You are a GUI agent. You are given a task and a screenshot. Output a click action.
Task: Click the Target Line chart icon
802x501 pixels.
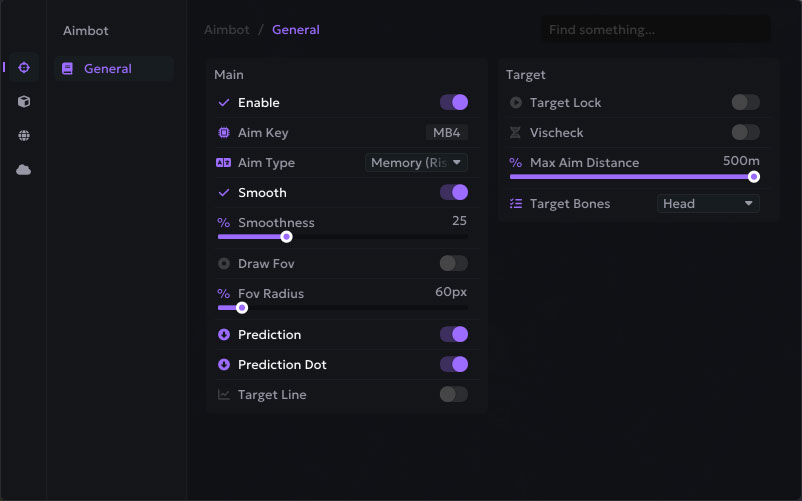click(224, 395)
